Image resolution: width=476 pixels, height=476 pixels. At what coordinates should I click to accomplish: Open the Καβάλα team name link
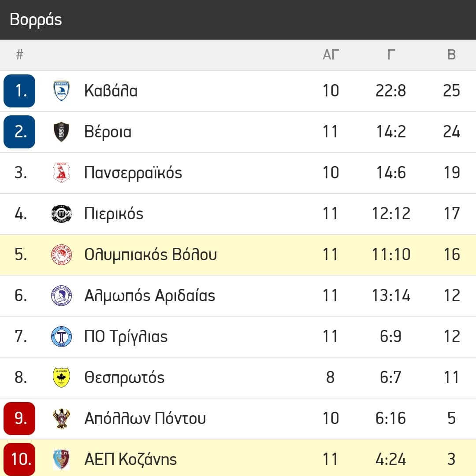point(111,91)
